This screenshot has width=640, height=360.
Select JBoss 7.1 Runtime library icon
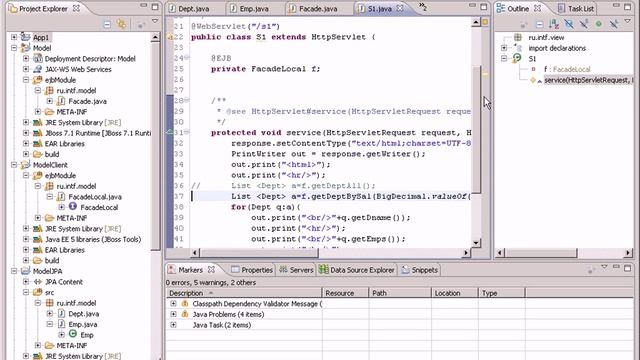[x=38, y=133]
